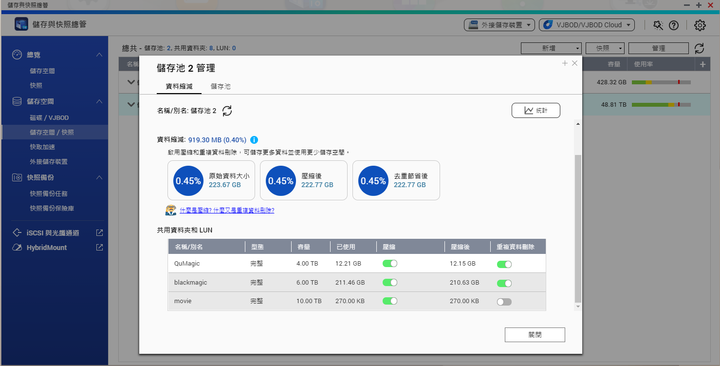
Task: Click the dialog's plus maximize icon
Action: [x=565, y=63]
